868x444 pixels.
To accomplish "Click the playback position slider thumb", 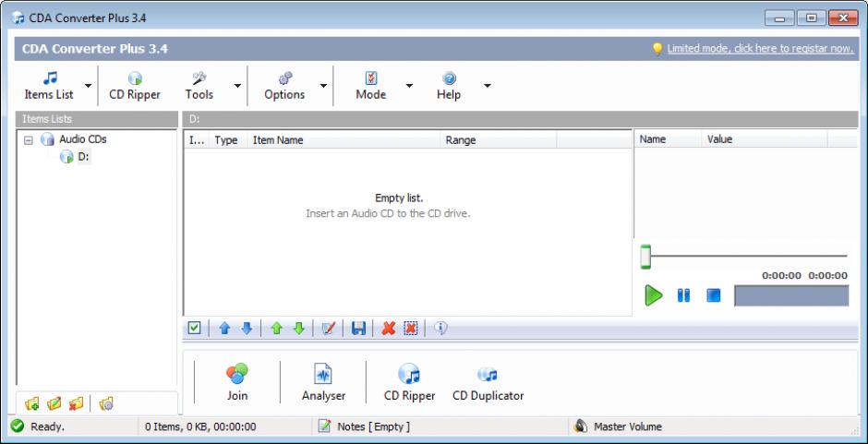I will [645, 257].
